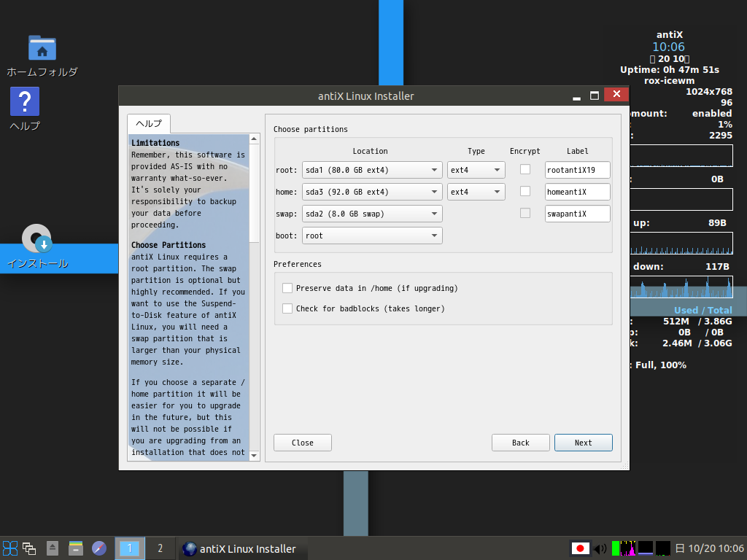Click the show desktop windows icon in taskbar
The image size is (747, 560).
[29, 548]
